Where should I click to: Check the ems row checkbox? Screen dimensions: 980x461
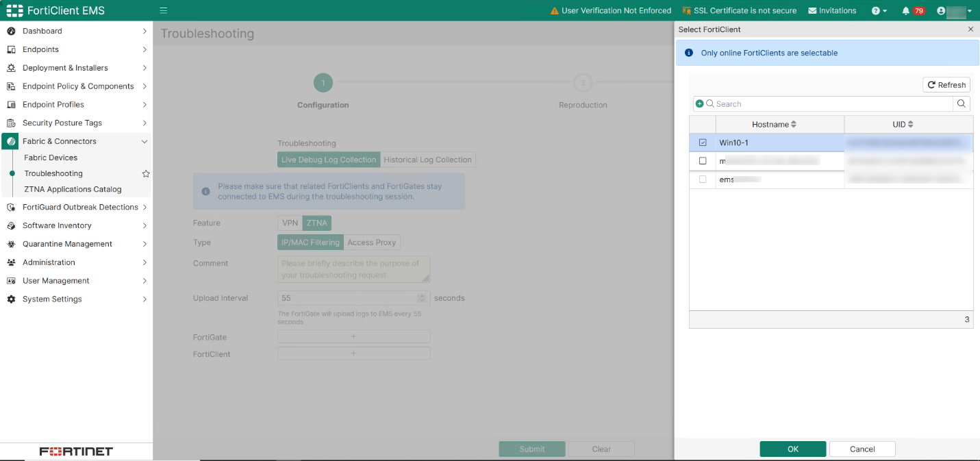tap(703, 179)
